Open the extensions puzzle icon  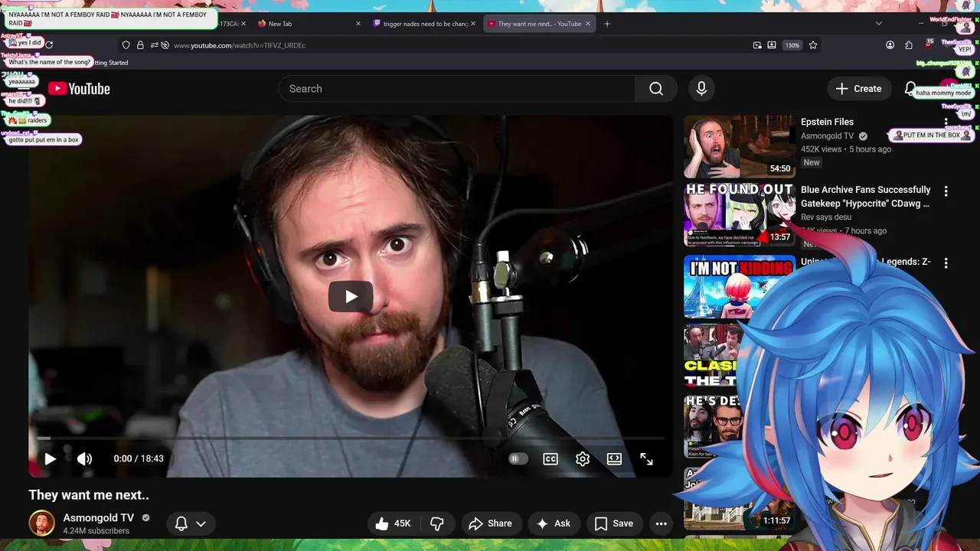click(909, 45)
